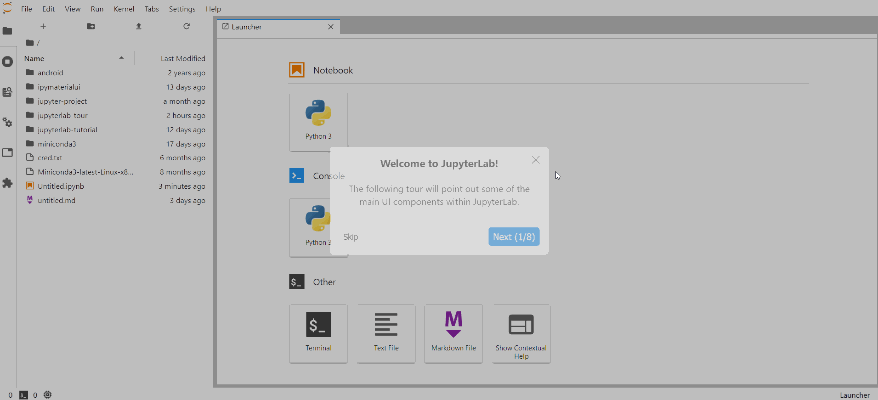
Task: Select the miniconda3 folder
Action: pyautogui.click(x=114, y=144)
